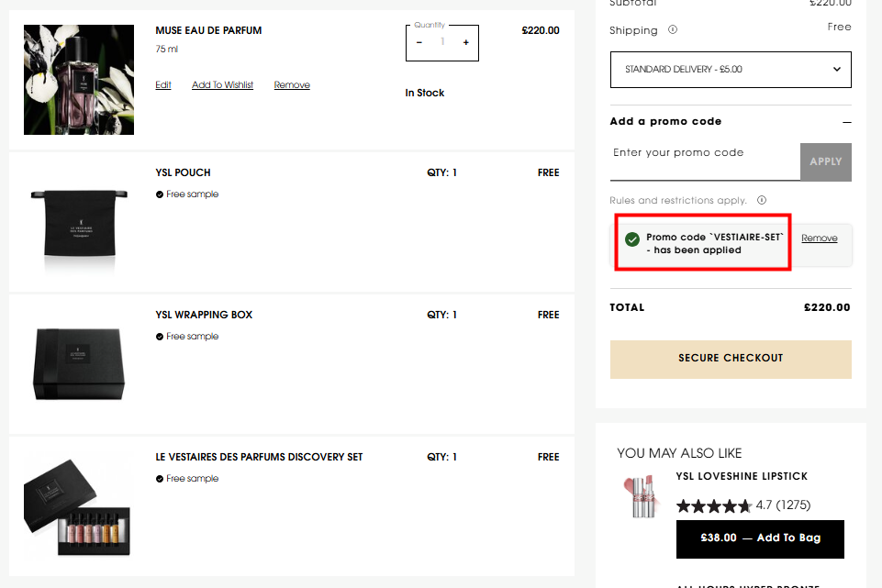Open the YSL Loveshine Lipstick thumbnail
The width and height of the screenshot is (882, 588).
click(641, 496)
